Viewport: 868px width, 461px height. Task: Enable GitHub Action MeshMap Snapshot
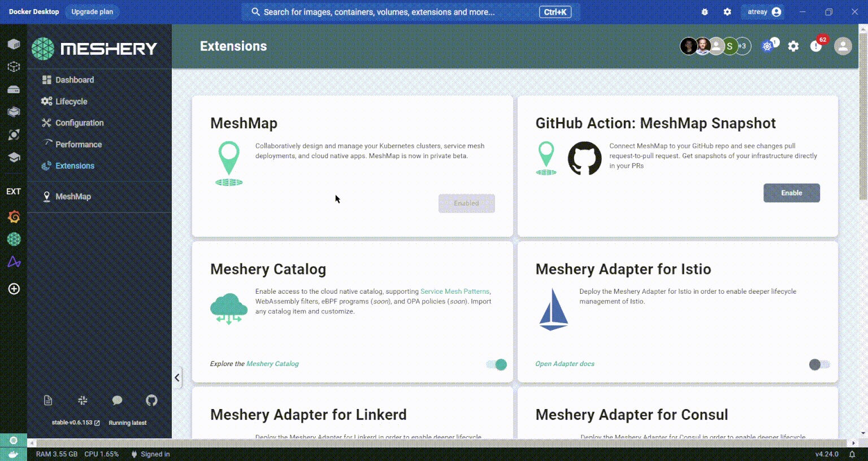click(x=791, y=193)
